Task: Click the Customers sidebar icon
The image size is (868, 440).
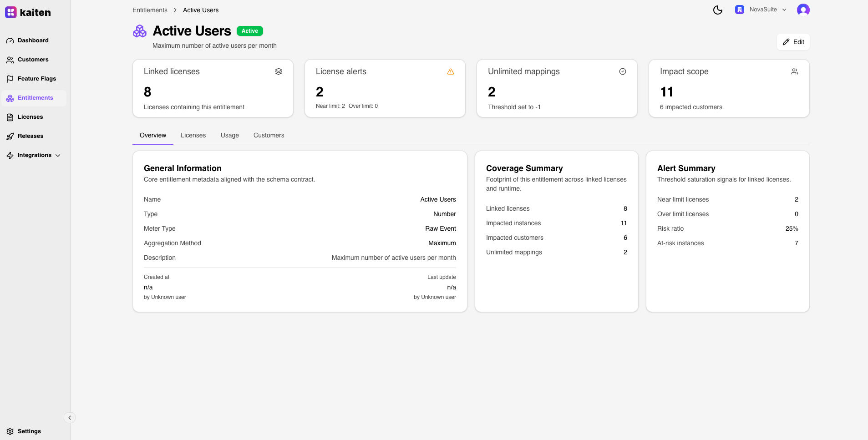Action: pyautogui.click(x=10, y=60)
